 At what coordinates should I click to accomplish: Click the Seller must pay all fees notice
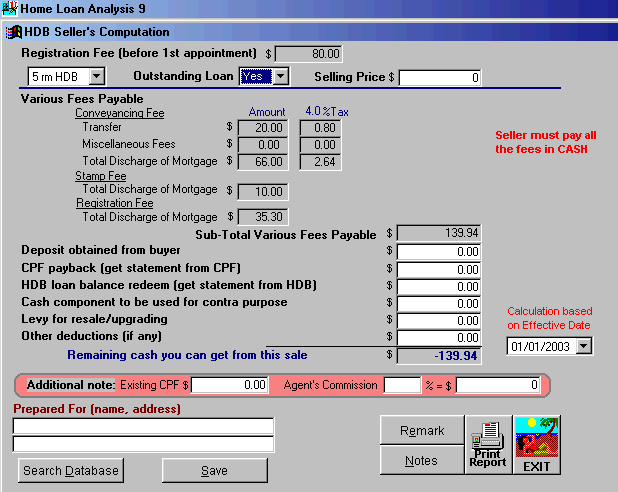pyautogui.click(x=545, y=142)
